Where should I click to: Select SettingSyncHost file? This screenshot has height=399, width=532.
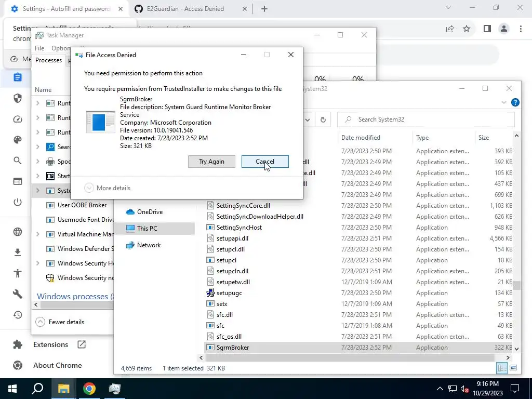click(239, 228)
